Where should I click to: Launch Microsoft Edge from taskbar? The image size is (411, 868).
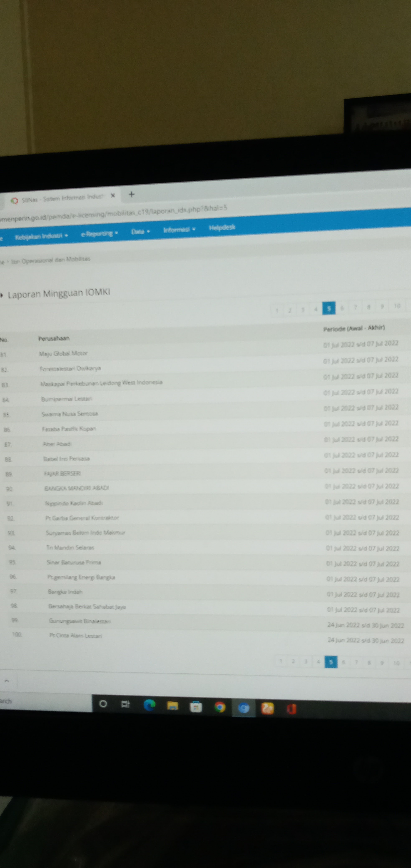coord(149,705)
